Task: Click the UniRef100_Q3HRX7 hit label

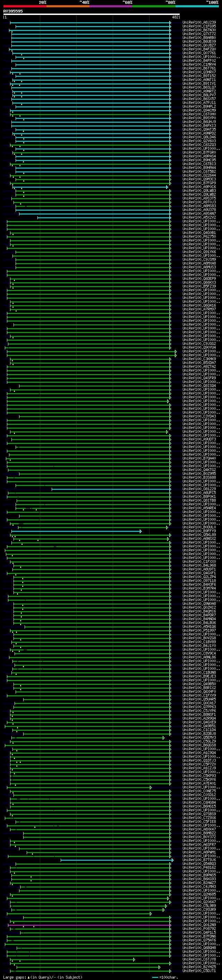Action: click(x=199, y=72)
